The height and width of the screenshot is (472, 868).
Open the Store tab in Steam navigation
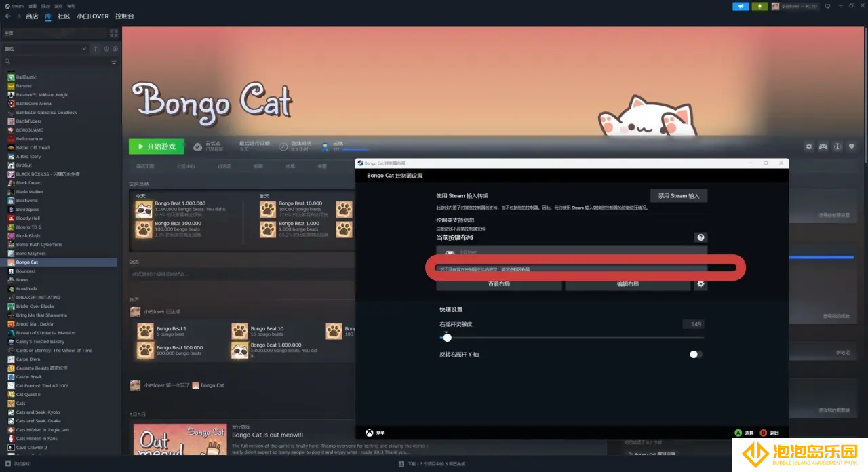click(x=32, y=16)
